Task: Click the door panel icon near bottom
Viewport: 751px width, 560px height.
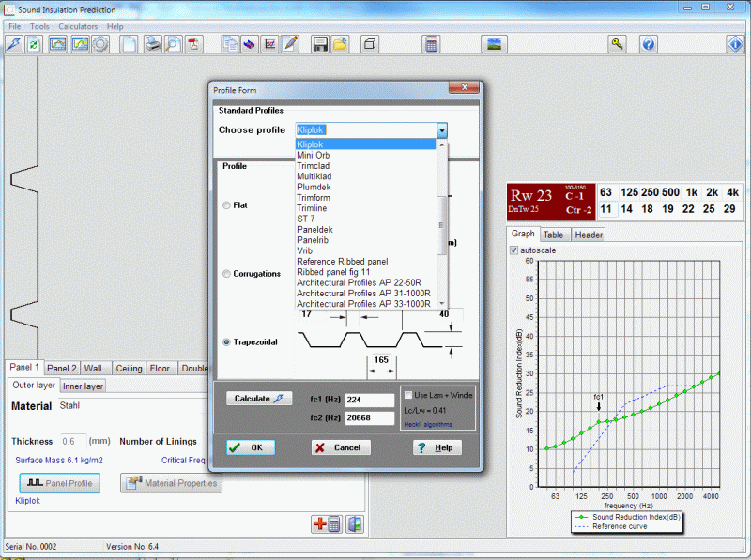Action: (x=355, y=524)
